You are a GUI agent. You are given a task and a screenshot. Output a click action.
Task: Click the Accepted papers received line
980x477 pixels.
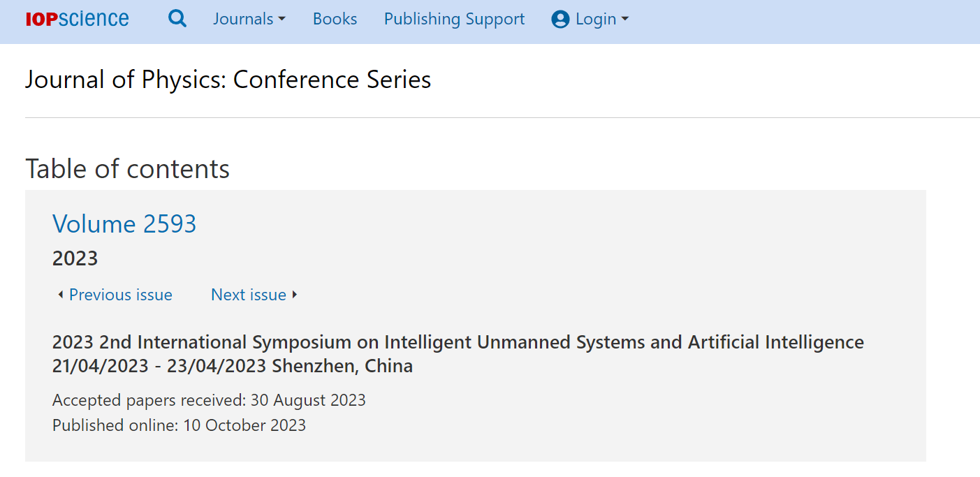click(209, 400)
